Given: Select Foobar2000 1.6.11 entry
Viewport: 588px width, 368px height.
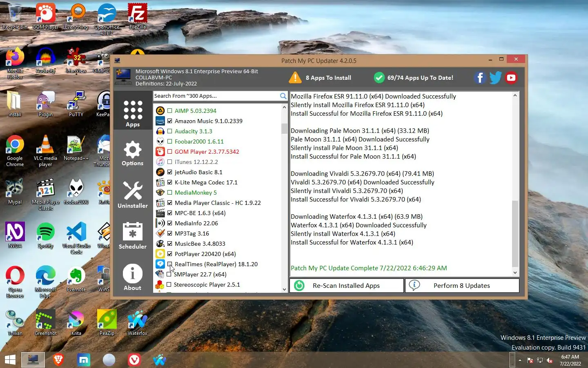Looking at the screenshot, I should (199, 141).
